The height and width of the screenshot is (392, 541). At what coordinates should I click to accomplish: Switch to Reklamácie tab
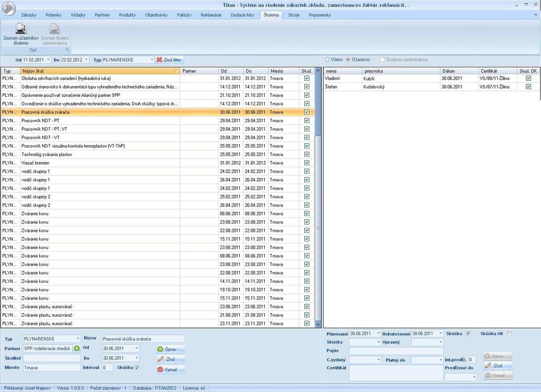(x=211, y=15)
